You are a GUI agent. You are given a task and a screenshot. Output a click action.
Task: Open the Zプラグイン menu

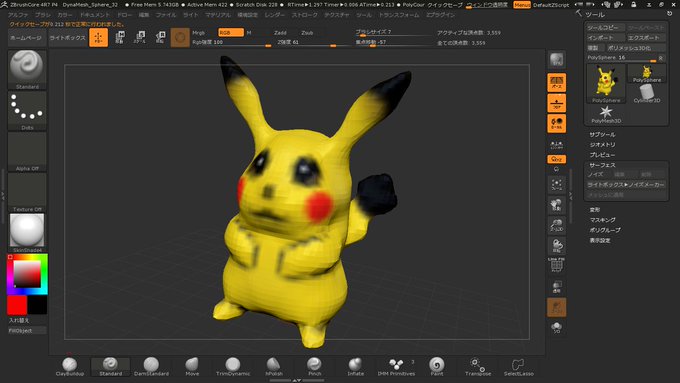tap(440, 15)
